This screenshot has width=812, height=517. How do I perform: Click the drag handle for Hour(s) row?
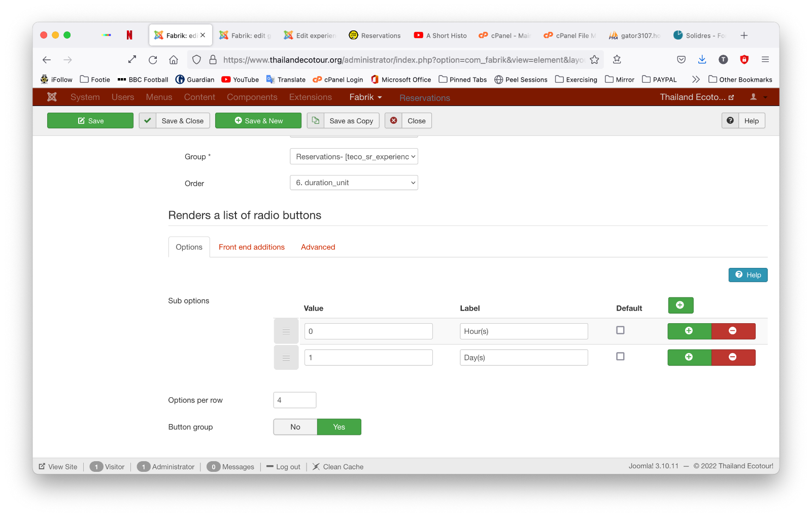(286, 331)
